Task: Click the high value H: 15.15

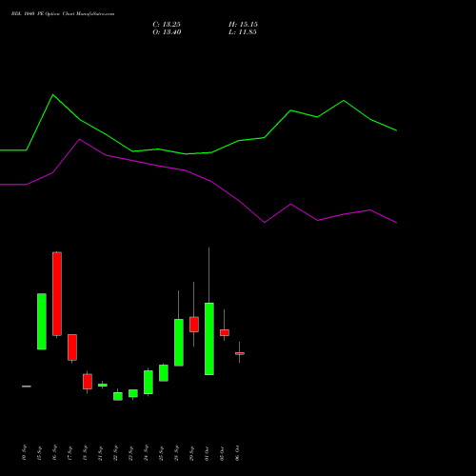Action: pyautogui.click(x=243, y=25)
